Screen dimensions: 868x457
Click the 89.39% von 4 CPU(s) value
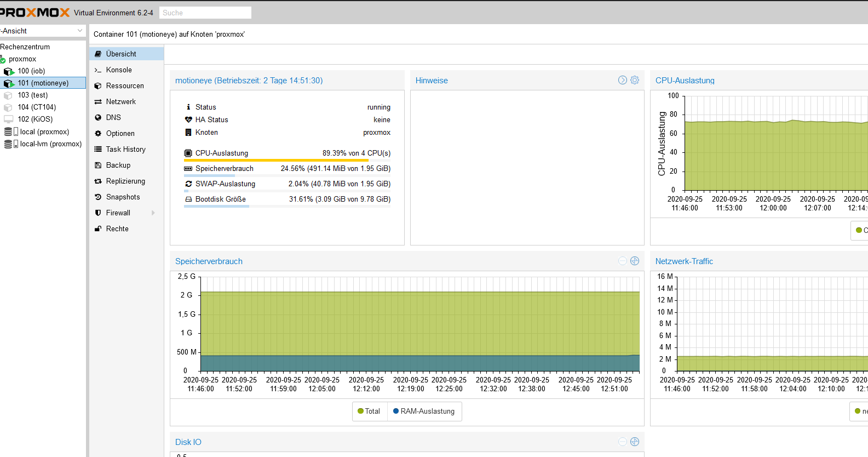coord(357,153)
